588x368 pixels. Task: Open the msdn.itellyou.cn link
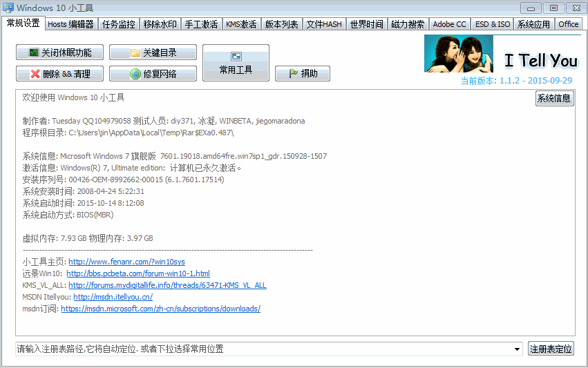pos(113,297)
